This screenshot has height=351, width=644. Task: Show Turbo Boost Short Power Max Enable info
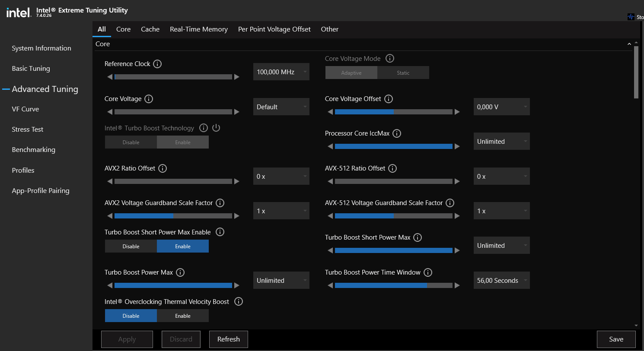click(220, 232)
